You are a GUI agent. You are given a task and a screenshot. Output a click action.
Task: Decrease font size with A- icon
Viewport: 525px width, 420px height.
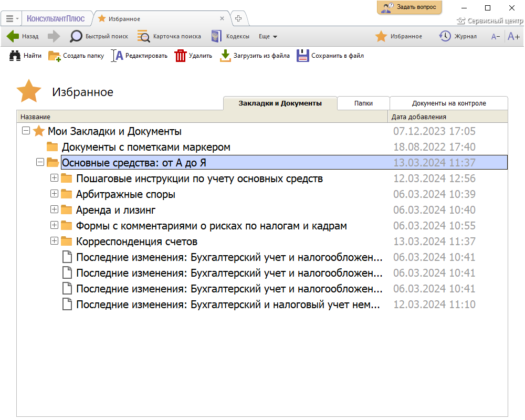pyautogui.click(x=496, y=37)
